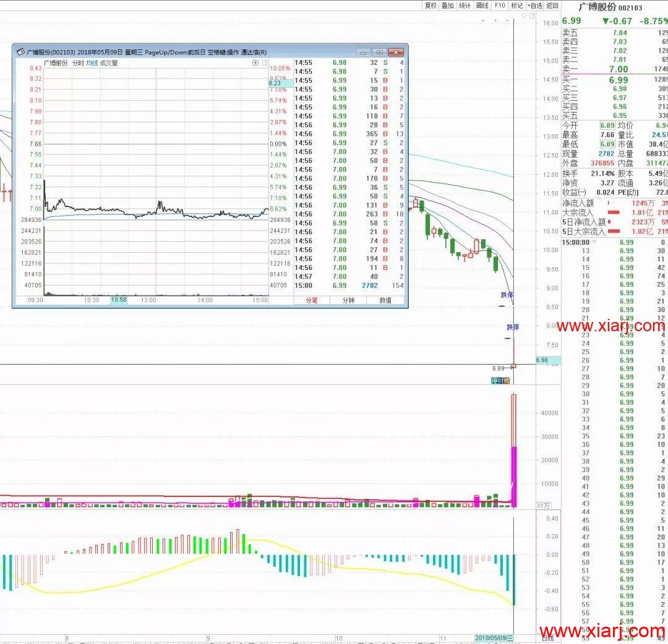
Task: Click the 最低 value 6.89
Action: click(607, 144)
